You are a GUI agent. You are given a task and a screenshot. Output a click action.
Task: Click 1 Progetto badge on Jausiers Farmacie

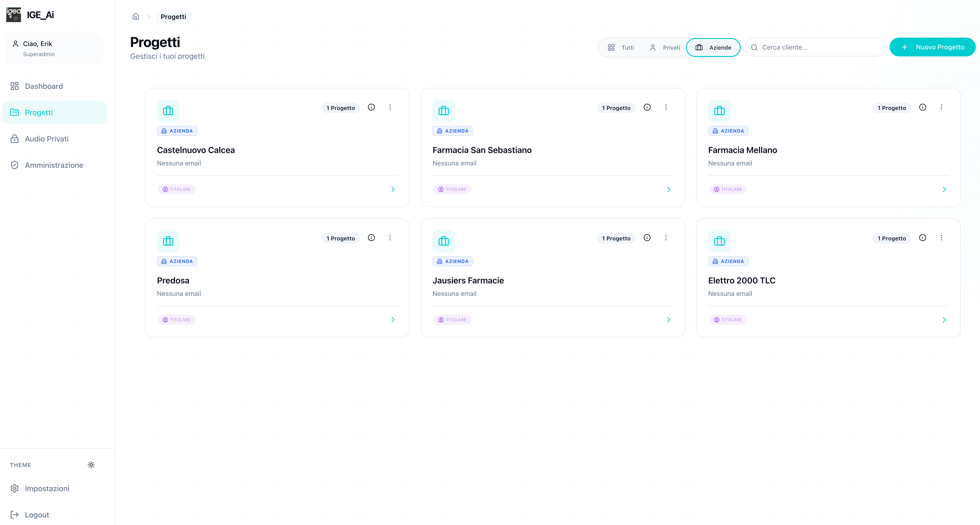coord(616,238)
